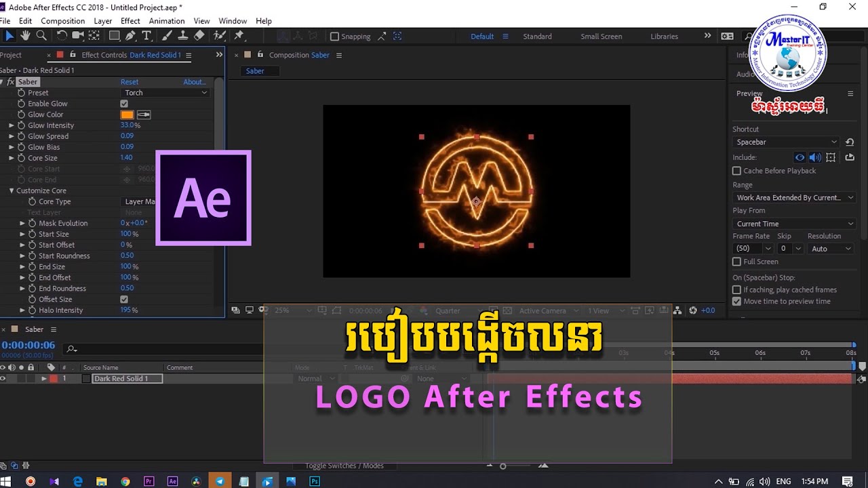Click Reset link for Saber effect
This screenshot has height=488, width=868.
[x=130, y=82]
